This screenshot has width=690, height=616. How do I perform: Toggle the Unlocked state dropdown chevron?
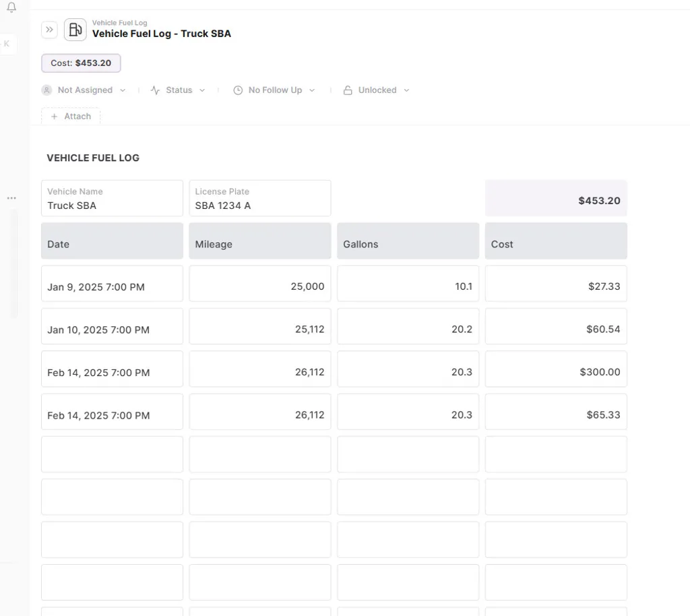[x=406, y=90]
